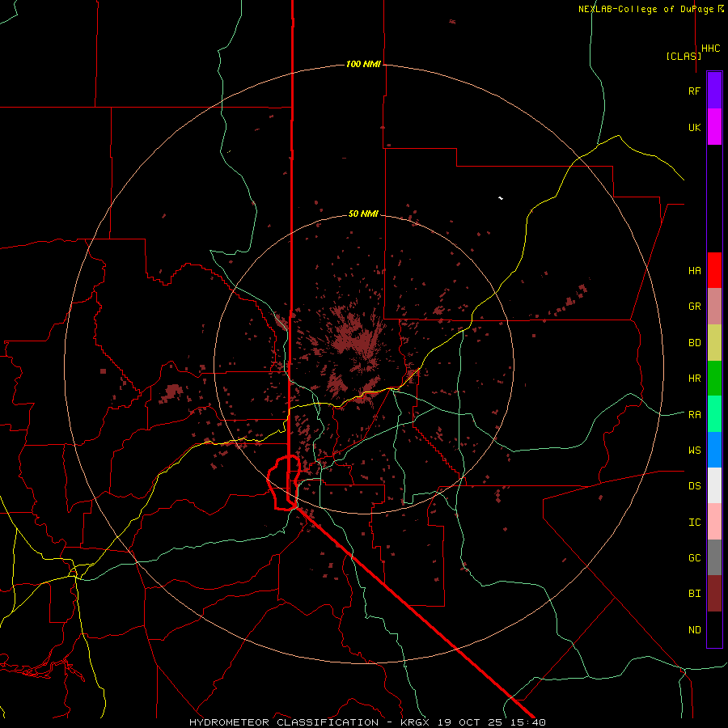Screen dimensions: 728x728
Task: Click the HHC product label
Action: pos(710,49)
